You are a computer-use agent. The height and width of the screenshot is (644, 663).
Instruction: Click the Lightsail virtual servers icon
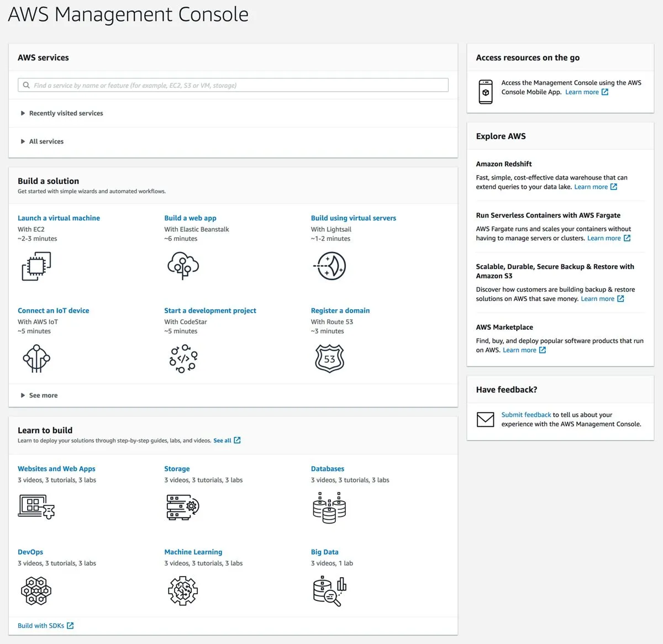[329, 266]
